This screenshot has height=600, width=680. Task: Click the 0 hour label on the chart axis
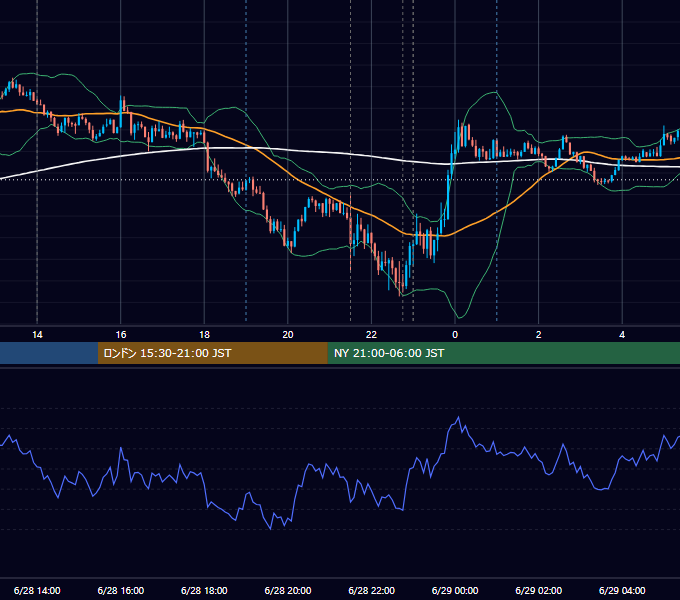point(455,335)
